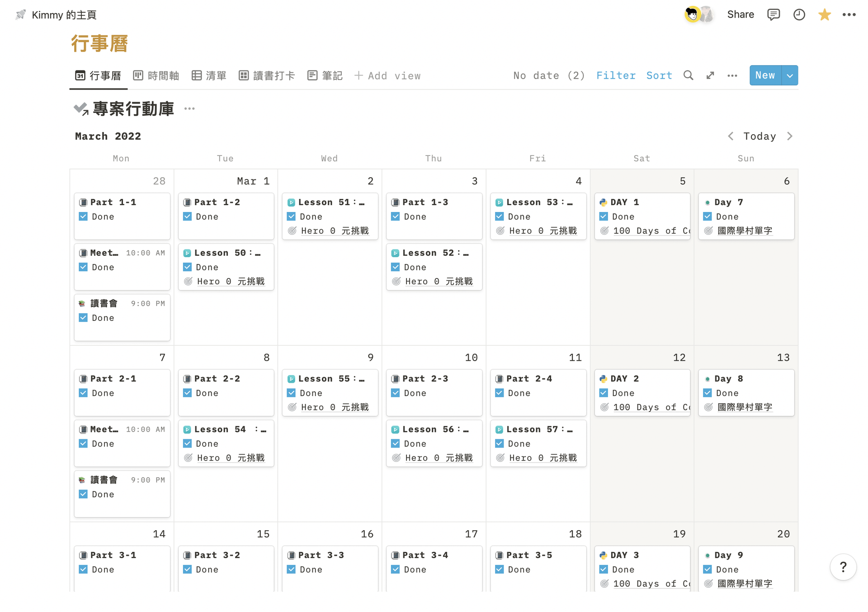Switch to the 時間軸 view tab
868x612 pixels.
tap(156, 75)
